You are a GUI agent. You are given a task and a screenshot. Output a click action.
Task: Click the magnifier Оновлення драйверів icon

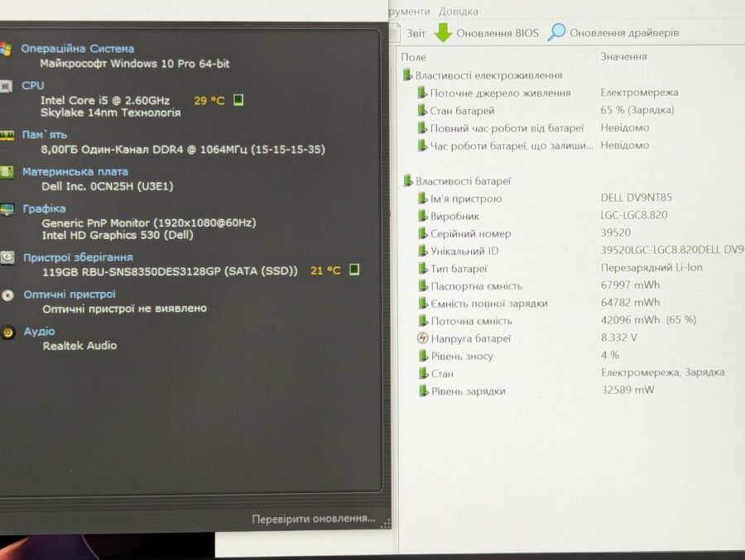pyautogui.click(x=556, y=32)
